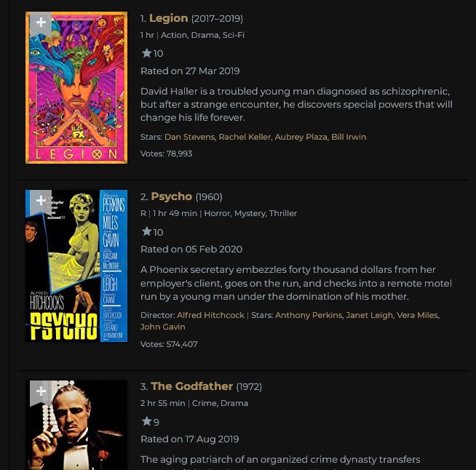Click The Godfather poster image

[76, 425]
